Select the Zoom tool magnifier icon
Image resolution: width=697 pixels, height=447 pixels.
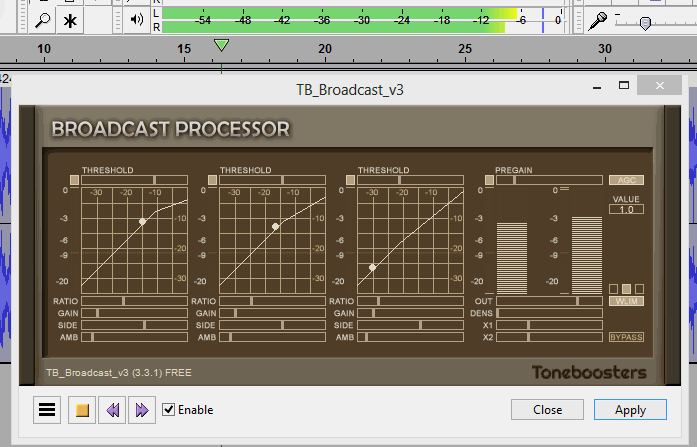point(42,20)
